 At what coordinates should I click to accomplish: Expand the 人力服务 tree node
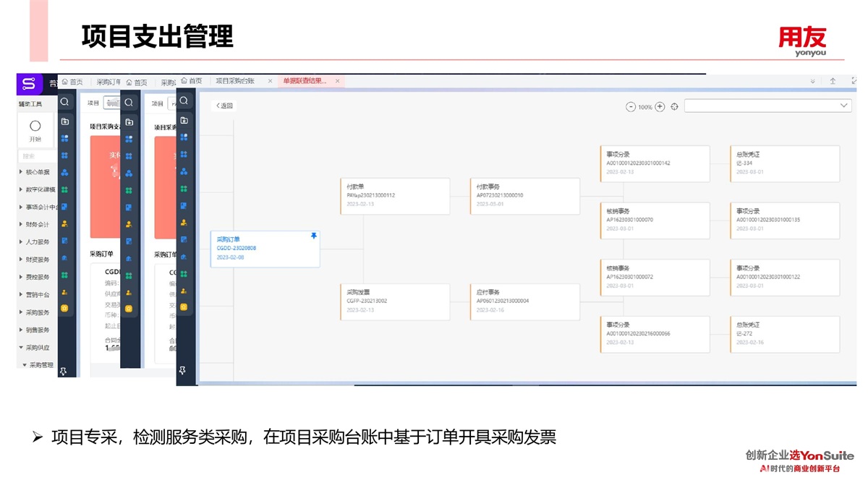pos(21,242)
